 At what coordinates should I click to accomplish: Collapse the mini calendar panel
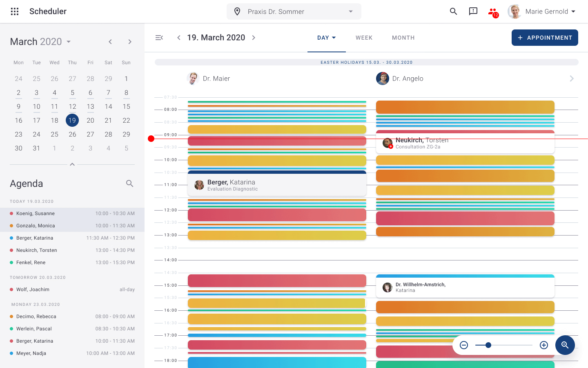[x=72, y=164]
